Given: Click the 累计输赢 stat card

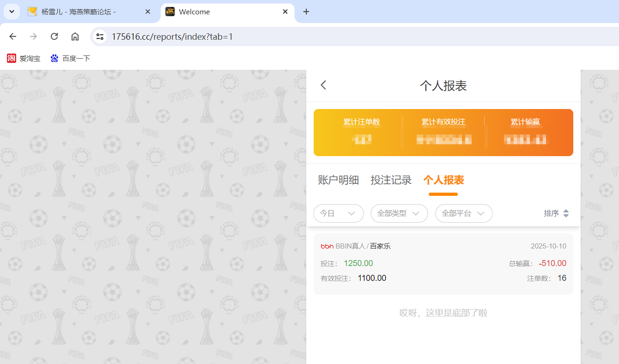Looking at the screenshot, I should click(x=525, y=132).
